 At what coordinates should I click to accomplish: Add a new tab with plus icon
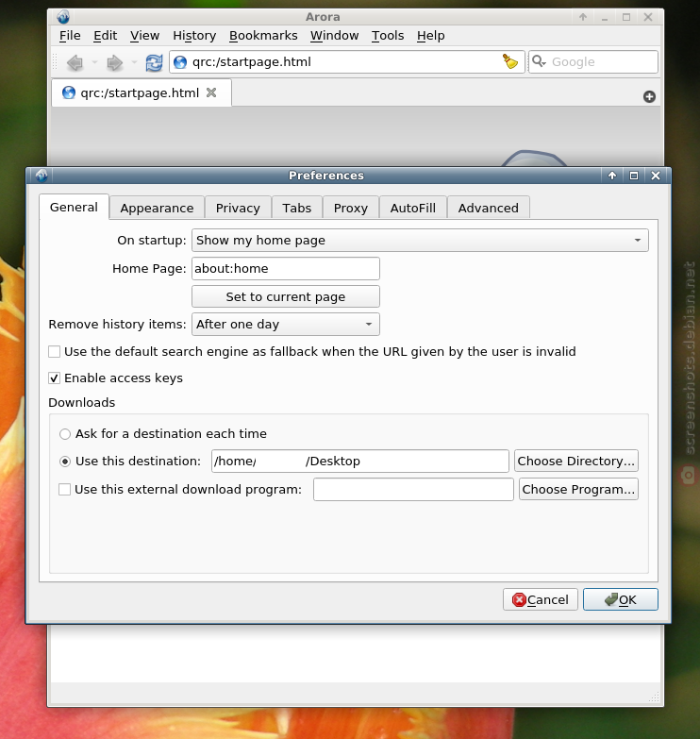[x=649, y=96]
